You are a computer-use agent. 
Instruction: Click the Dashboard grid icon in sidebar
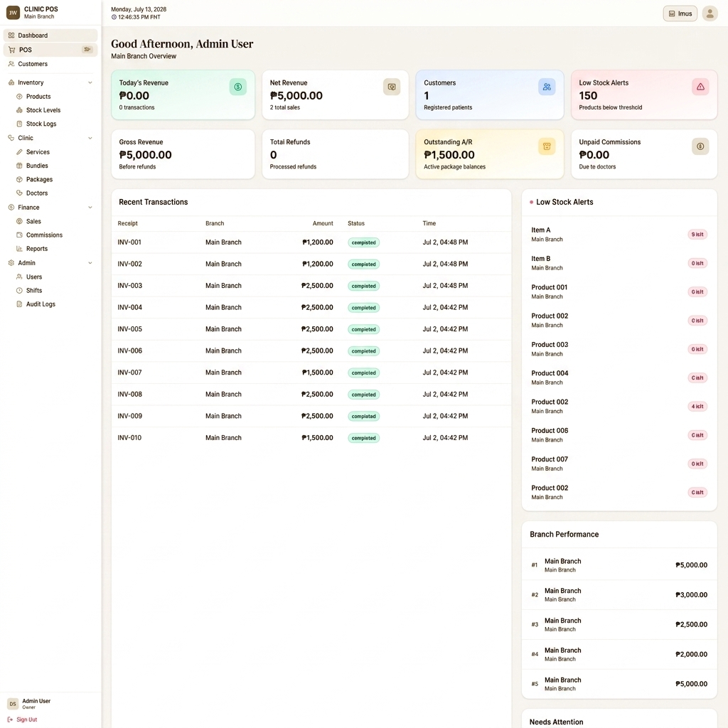[11, 36]
